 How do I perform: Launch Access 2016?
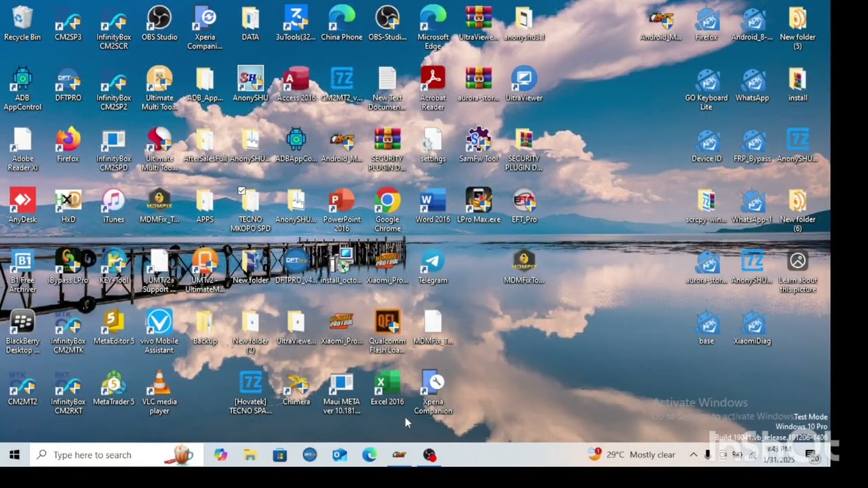(x=296, y=84)
